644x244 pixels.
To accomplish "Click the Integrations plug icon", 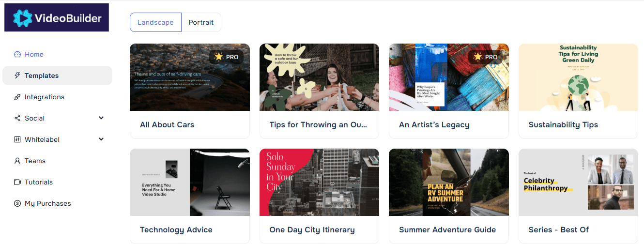I will point(17,97).
